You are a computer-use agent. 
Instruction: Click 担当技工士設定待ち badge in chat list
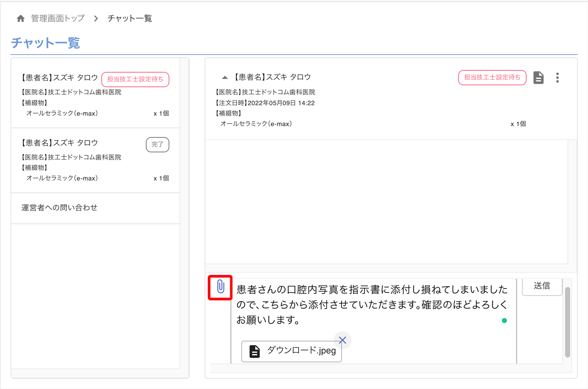(135, 79)
